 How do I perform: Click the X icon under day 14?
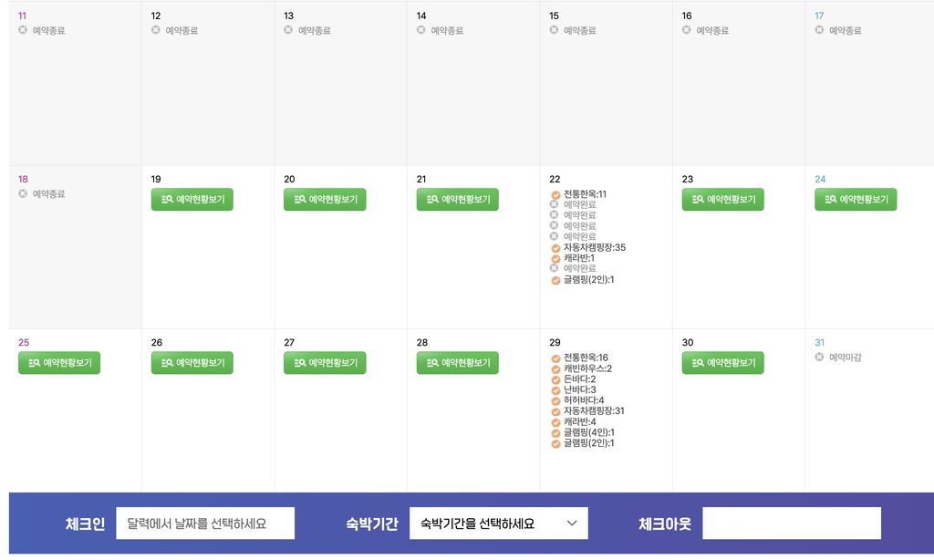point(421,30)
